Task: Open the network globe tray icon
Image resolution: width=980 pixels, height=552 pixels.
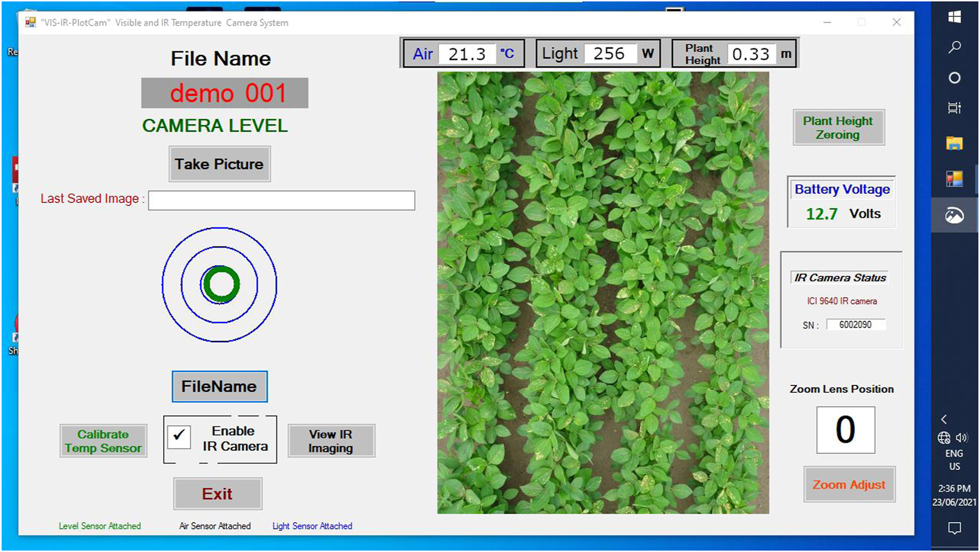Action: point(944,437)
